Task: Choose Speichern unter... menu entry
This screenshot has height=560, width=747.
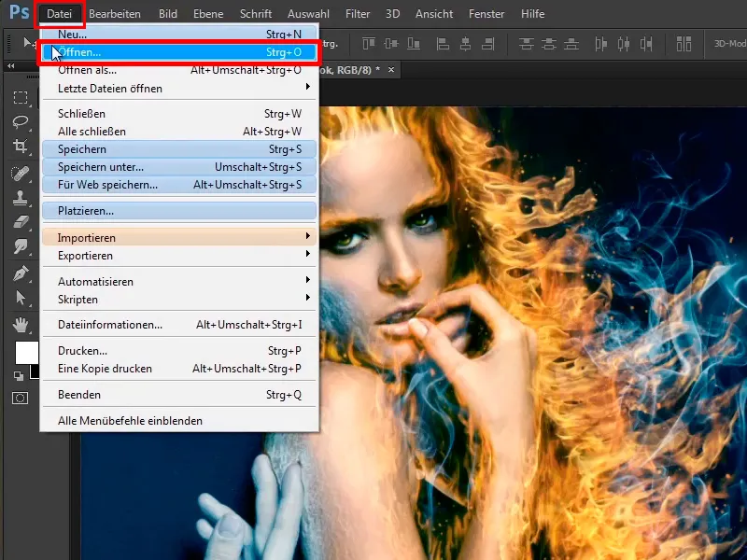Action: [179, 167]
